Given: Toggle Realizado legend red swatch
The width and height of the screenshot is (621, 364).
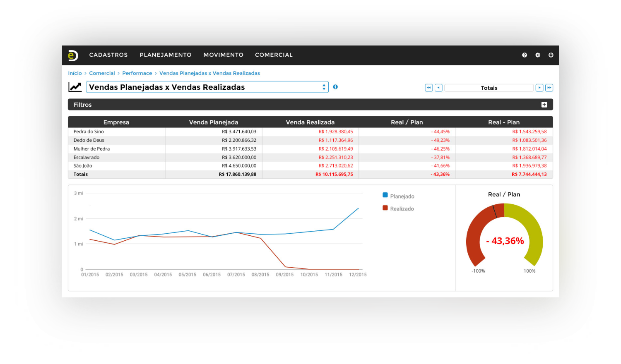Looking at the screenshot, I should [x=385, y=208].
